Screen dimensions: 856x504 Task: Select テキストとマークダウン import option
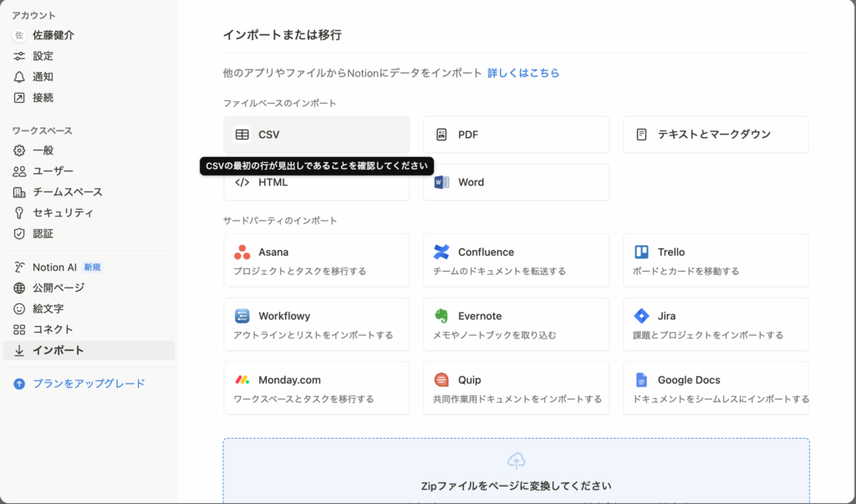point(716,135)
